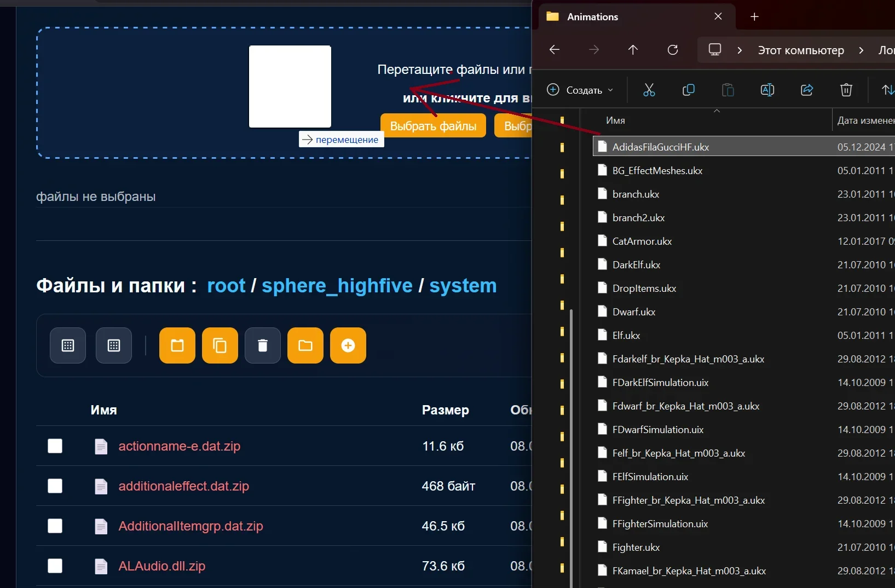
Task: Open actionname-e.dat.zip file link
Action: 180,446
